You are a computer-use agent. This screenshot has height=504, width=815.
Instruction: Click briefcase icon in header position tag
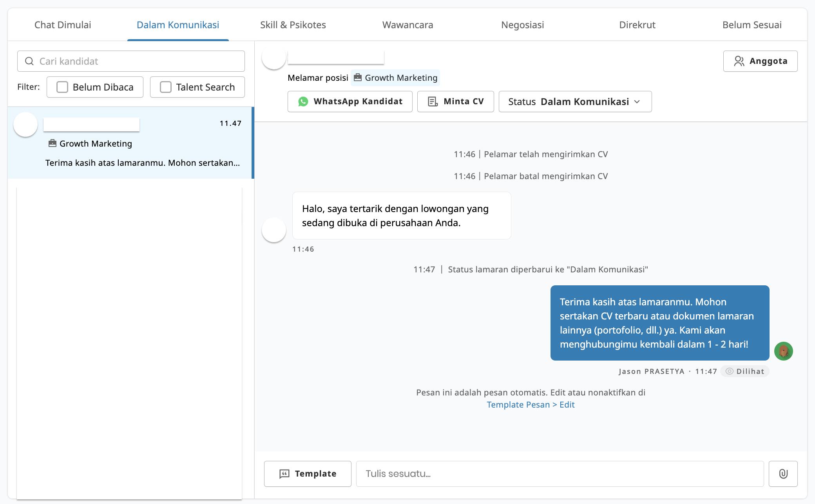tap(357, 78)
